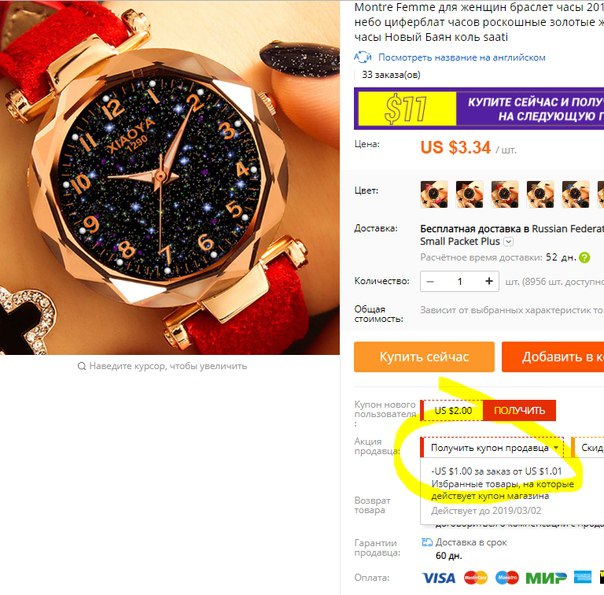Choose the third watch color thumbnail
This screenshot has width=604, height=595.
coord(505,194)
